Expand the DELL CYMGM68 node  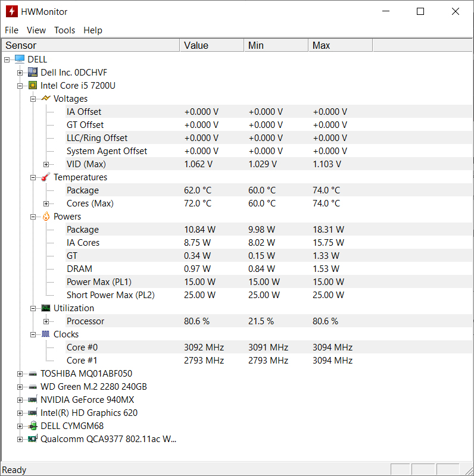point(20,426)
